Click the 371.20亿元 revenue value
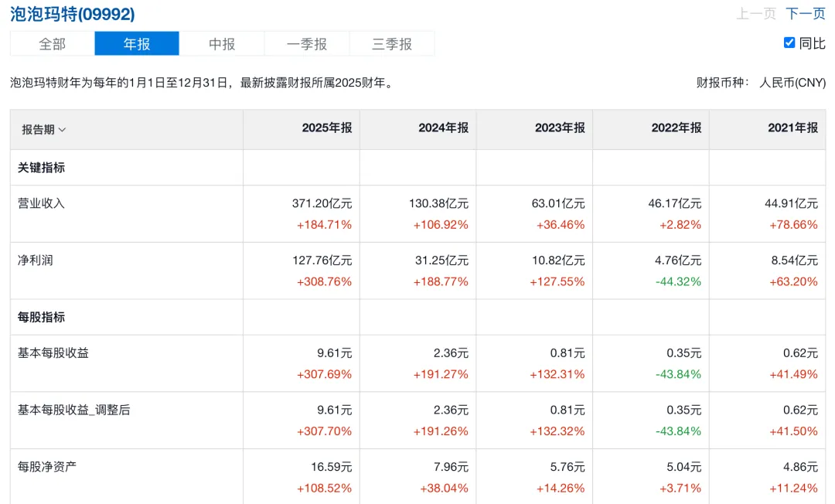 coord(322,203)
